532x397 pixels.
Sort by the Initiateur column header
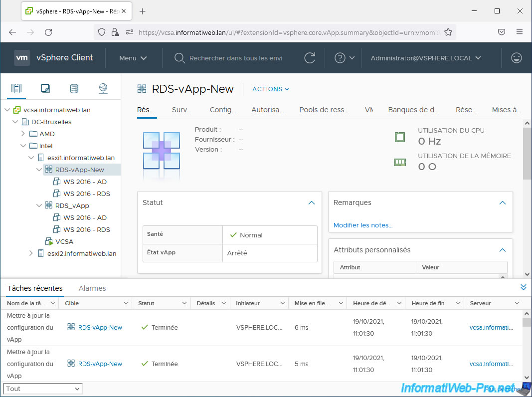pos(248,303)
